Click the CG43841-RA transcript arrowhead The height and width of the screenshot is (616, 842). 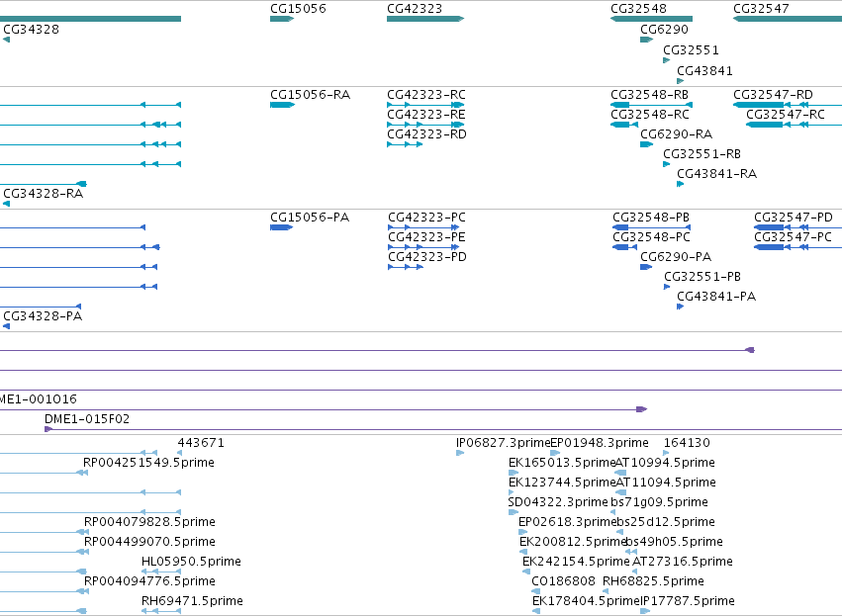tap(681, 184)
